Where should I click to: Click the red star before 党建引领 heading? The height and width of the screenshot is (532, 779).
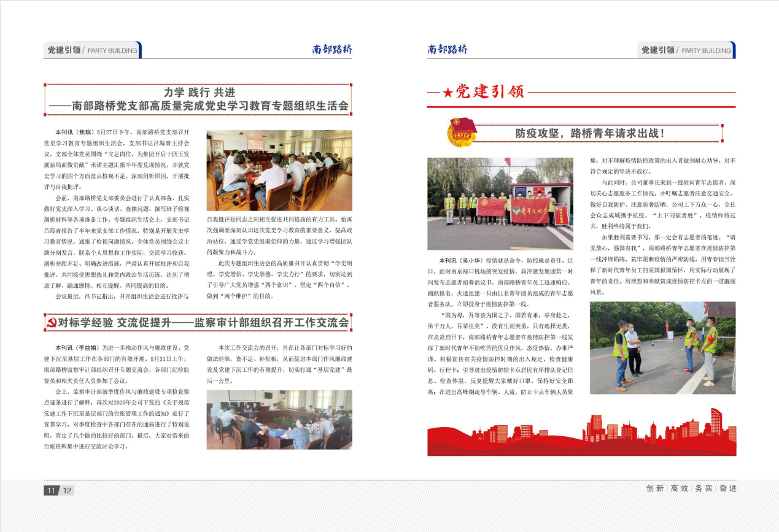448,93
